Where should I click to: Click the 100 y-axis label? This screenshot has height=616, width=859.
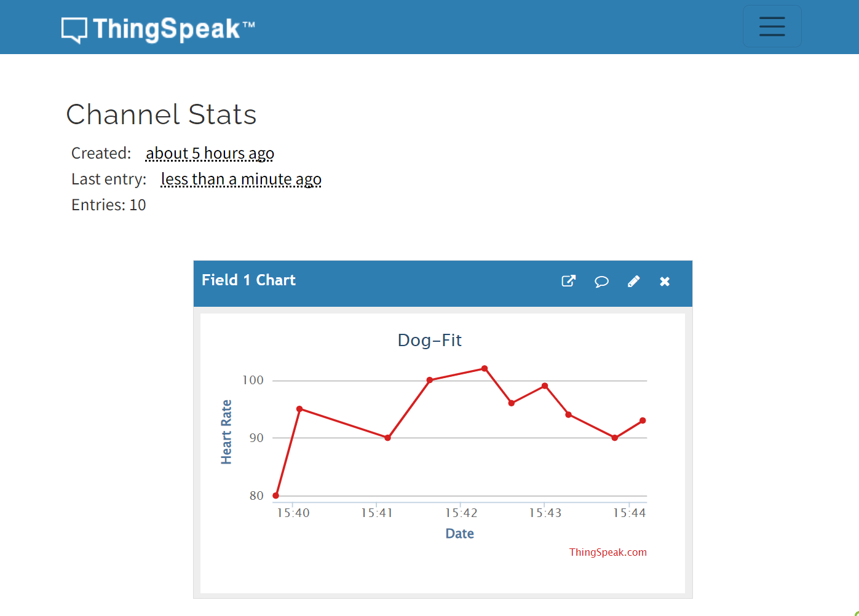pos(253,380)
